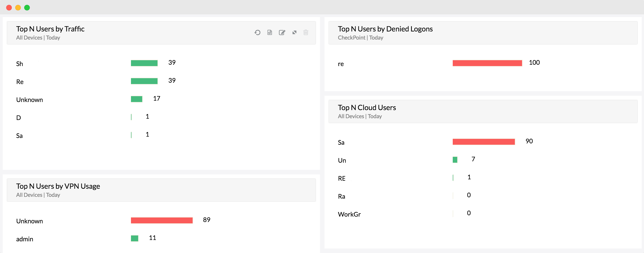This screenshot has width=644, height=253.
Task: Click Sa's 90-value bar in Cloud Users
Action: [x=484, y=142]
